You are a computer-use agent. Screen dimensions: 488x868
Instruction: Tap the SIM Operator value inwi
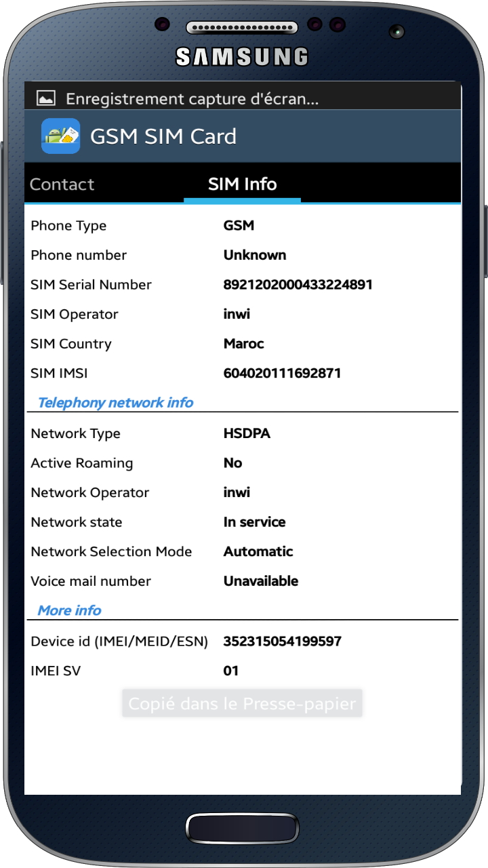237,314
